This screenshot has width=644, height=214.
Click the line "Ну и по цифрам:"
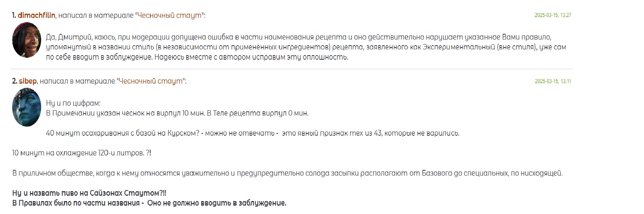pos(73,103)
